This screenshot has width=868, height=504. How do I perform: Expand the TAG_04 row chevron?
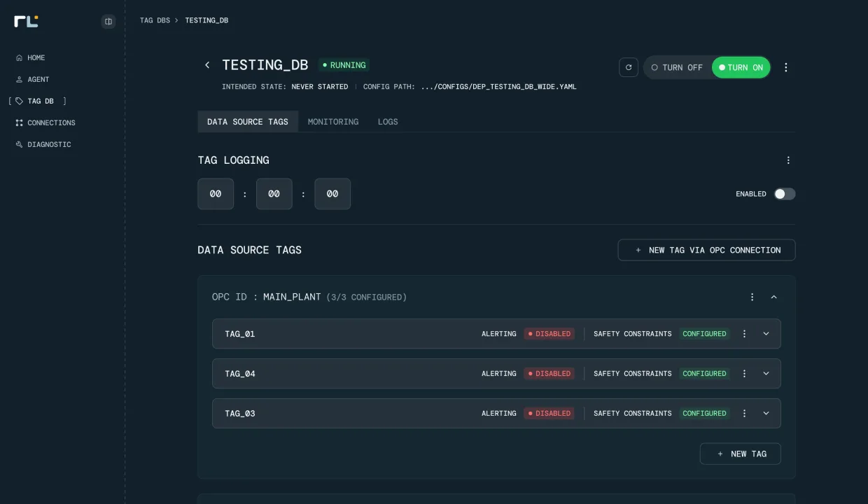point(766,374)
